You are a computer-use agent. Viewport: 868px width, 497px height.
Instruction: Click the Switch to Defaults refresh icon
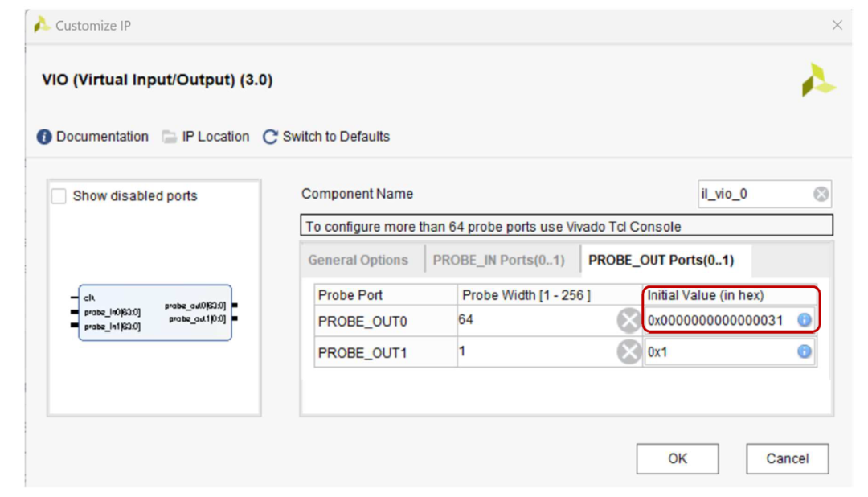(271, 137)
